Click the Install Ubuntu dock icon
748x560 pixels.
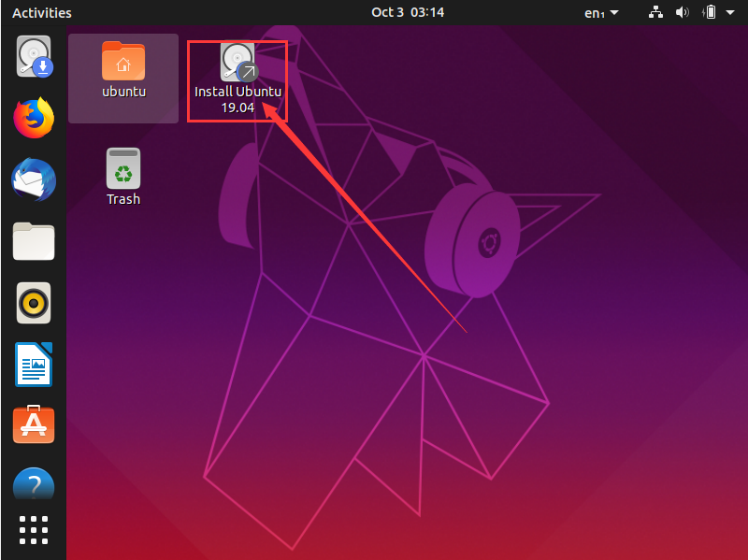(x=34, y=56)
